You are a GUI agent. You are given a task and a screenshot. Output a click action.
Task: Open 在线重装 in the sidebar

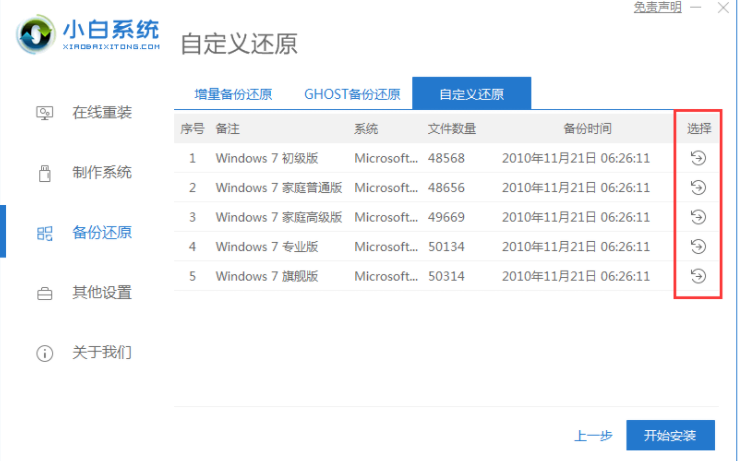[x=102, y=113]
